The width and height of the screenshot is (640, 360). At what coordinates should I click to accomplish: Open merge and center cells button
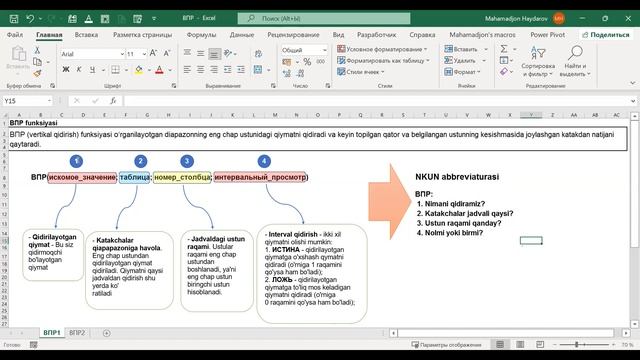coord(258,70)
